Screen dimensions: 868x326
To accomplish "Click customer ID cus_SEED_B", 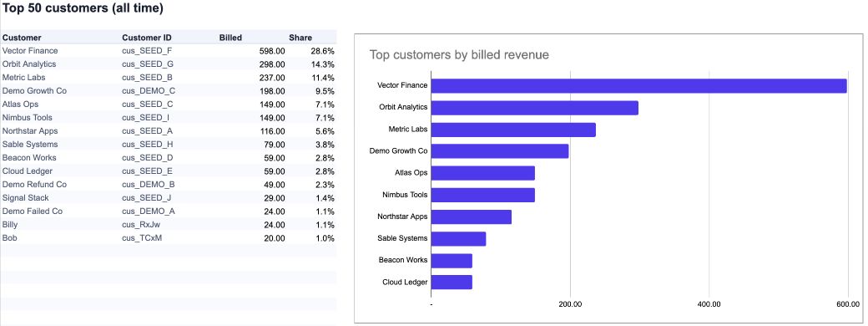I will coord(147,78).
